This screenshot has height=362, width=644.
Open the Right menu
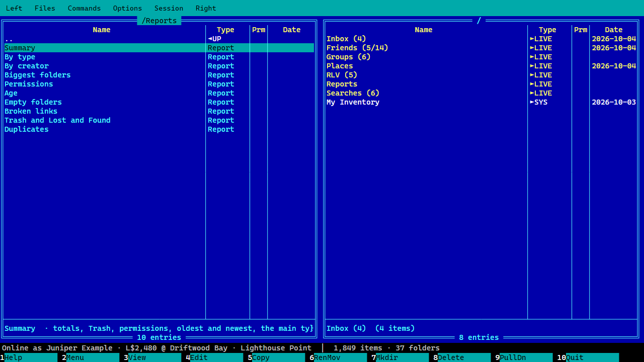[206, 8]
